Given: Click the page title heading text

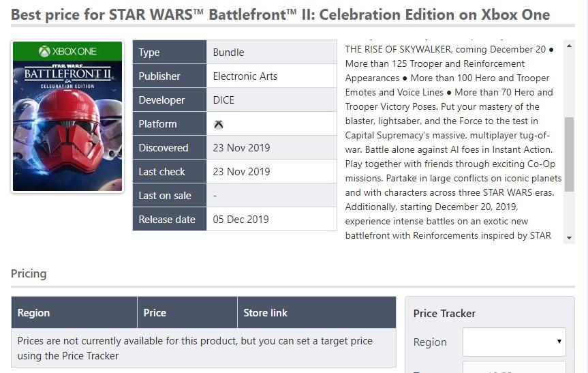Looking at the screenshot, I should (x=280, y=15).
